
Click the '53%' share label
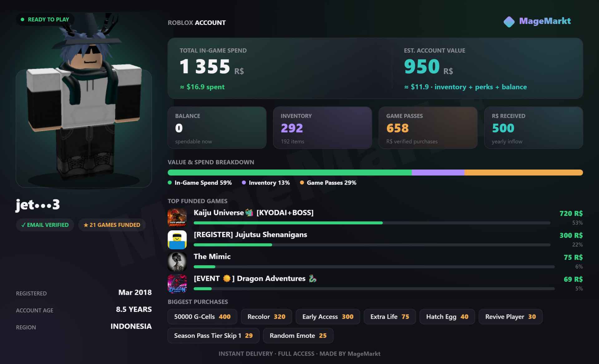[x=577, y=223]
